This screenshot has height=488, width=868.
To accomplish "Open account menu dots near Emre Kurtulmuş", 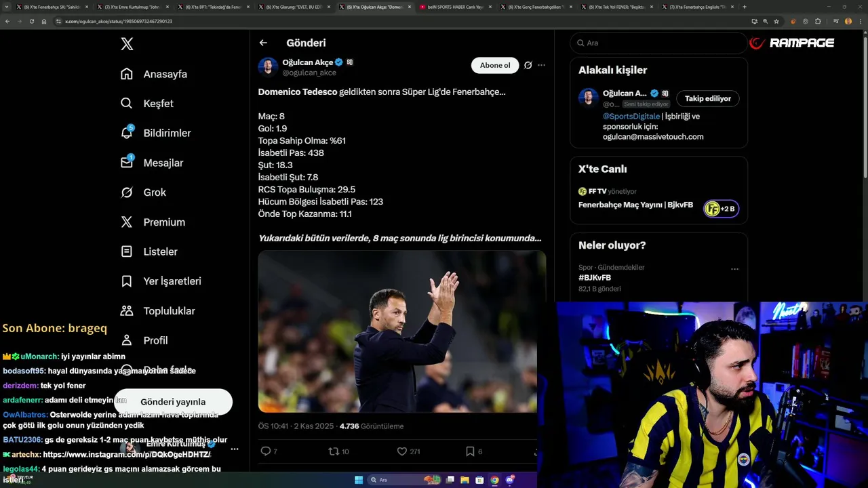I will pyautogui.click(x=235, y=449).
